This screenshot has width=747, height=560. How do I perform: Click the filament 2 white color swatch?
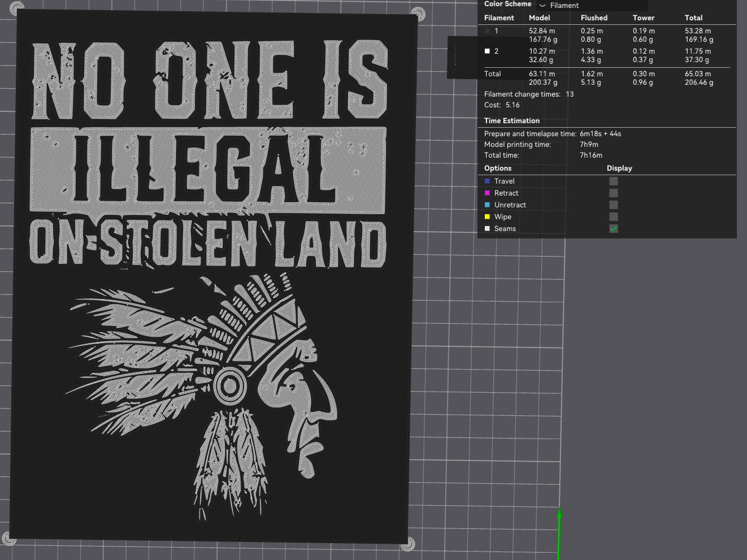pyautogui.click(x=487, y=51)
